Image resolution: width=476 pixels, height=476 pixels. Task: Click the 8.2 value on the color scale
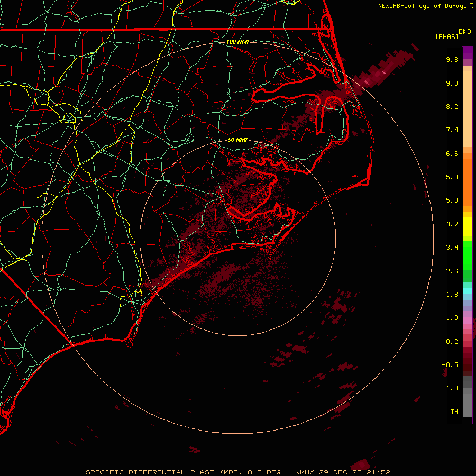(x=452, y=106)
